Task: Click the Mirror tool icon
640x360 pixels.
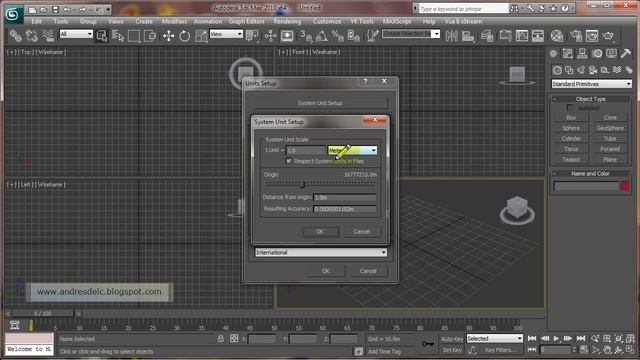Action: 451,36
